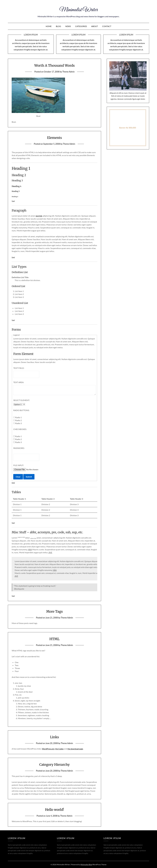
Task: Go to the BLOG menu item
Action: [58, 26]
